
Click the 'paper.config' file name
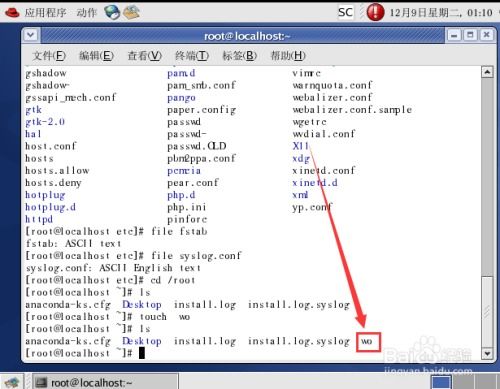202,110
